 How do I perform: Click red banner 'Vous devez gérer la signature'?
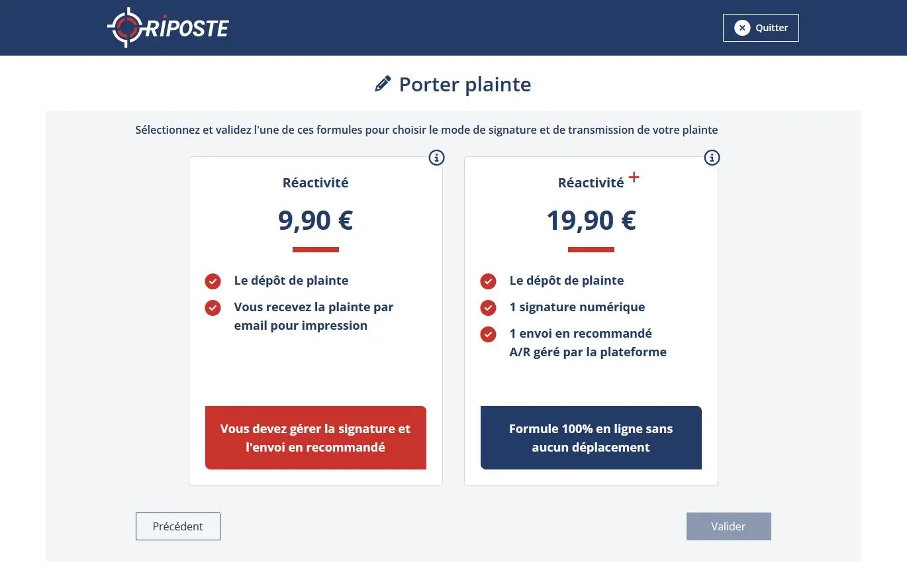(315, 438)
